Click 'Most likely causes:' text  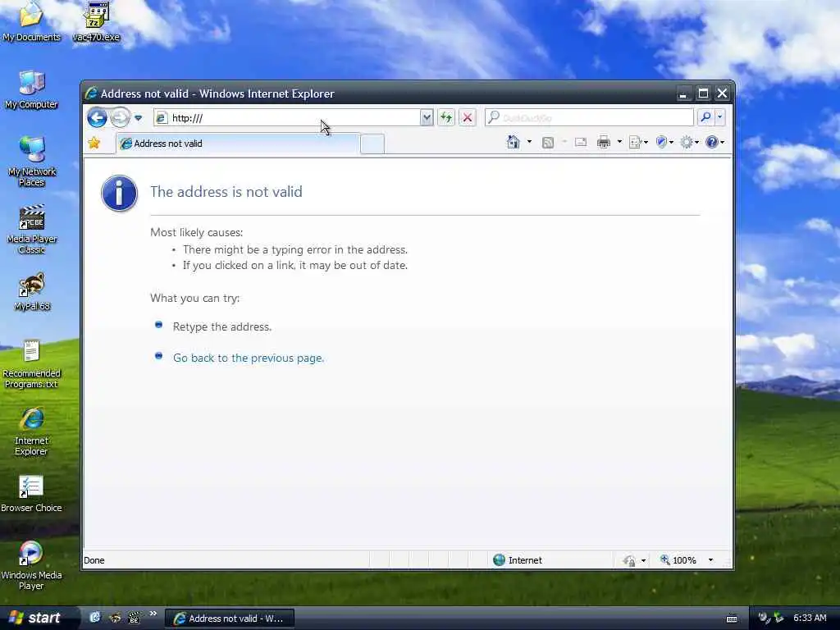197,232
